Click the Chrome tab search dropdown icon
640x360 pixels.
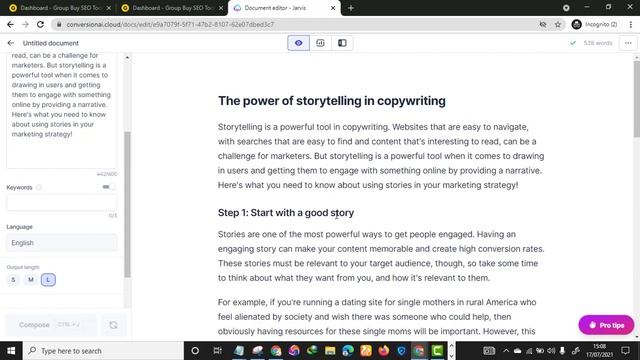[x=566, y=8]
